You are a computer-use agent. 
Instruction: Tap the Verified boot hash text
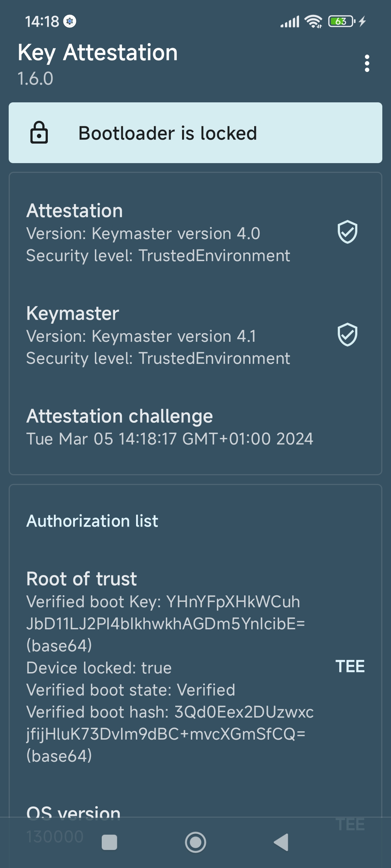click(170, 734)
